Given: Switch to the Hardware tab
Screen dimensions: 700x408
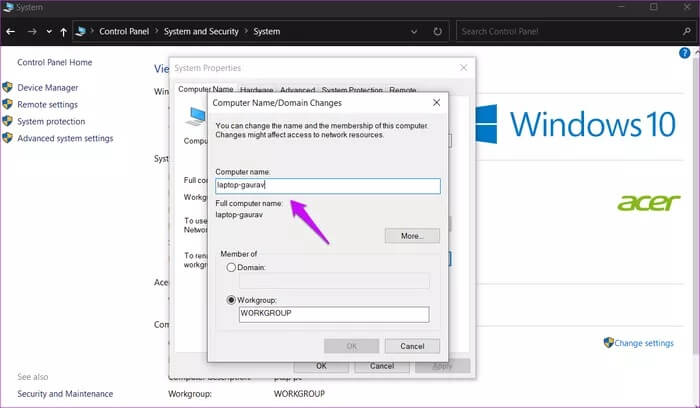Looking at the screenshot, I should pos(257,90).
